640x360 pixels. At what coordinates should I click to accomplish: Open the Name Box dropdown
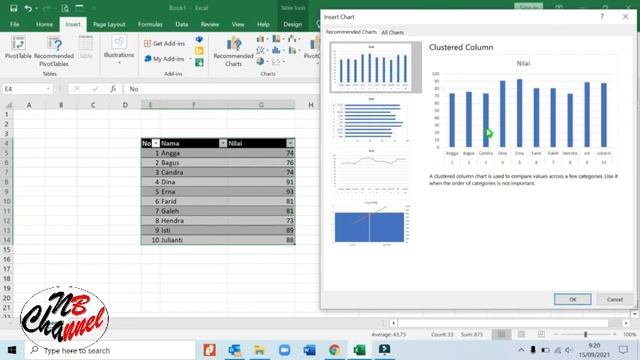tap(48, 89)
